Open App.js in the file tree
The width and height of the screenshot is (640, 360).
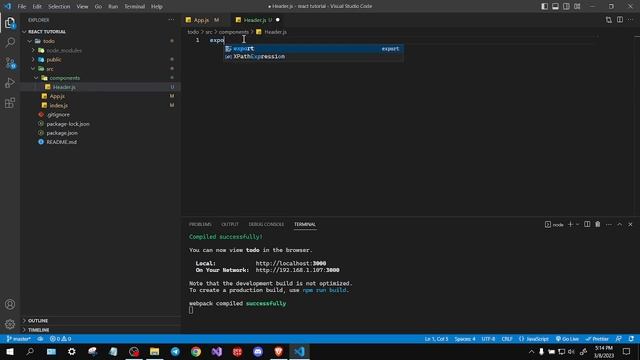[x=57, y=96]
